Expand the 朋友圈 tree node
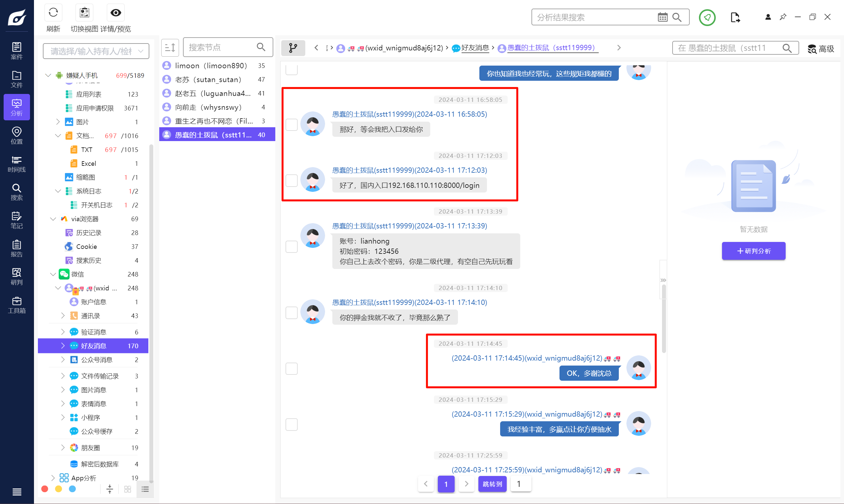Screen dimensions: 844x504 point(63,448)
